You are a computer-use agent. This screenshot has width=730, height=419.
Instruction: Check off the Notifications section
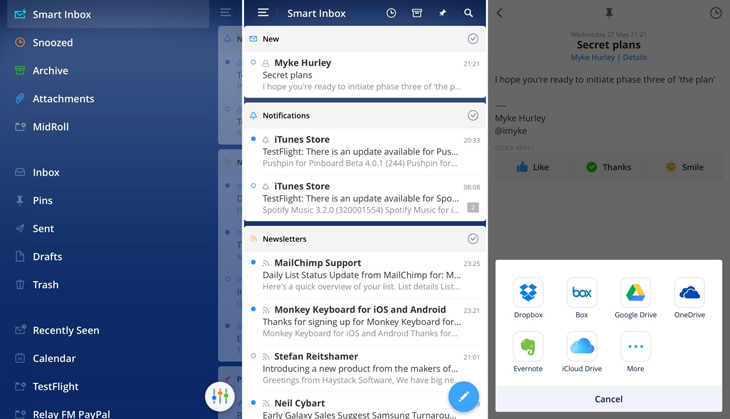[x=473, y=115]
